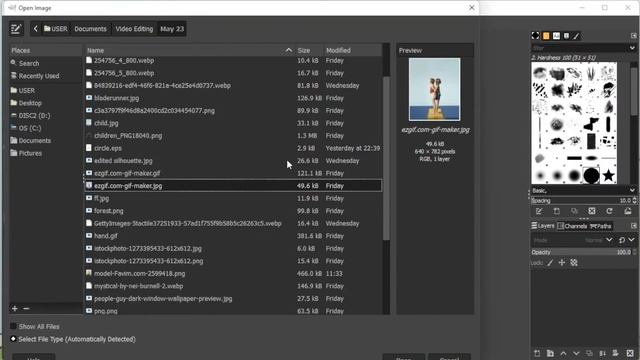Click the Duplicate brush icon
This screenshot has height=360, width=640.
pos(574,211)
